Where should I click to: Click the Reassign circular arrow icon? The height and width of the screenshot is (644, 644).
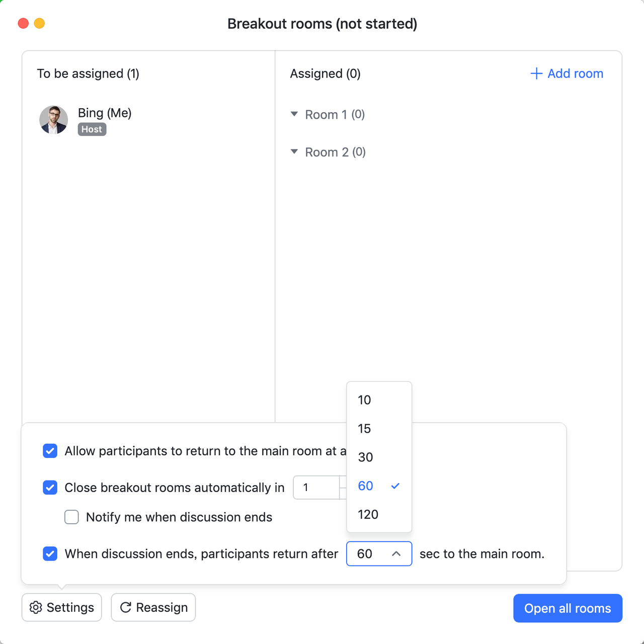pos(126,607)
